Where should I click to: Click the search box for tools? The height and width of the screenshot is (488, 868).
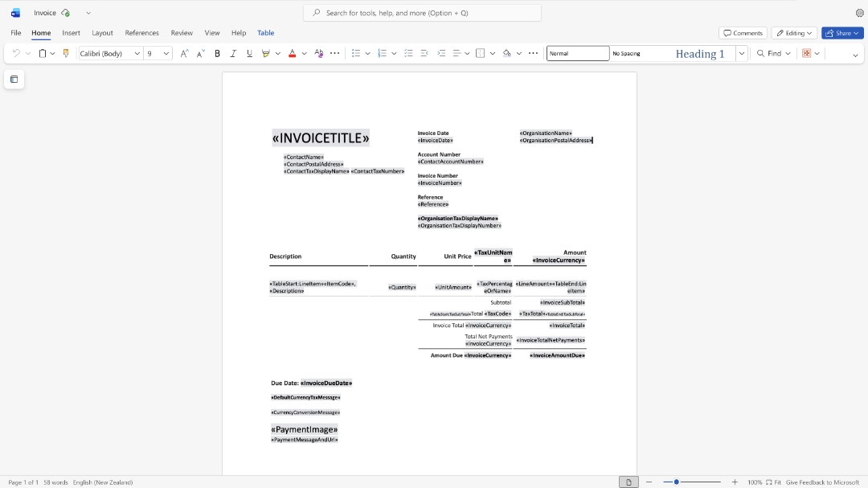(423, 13)
